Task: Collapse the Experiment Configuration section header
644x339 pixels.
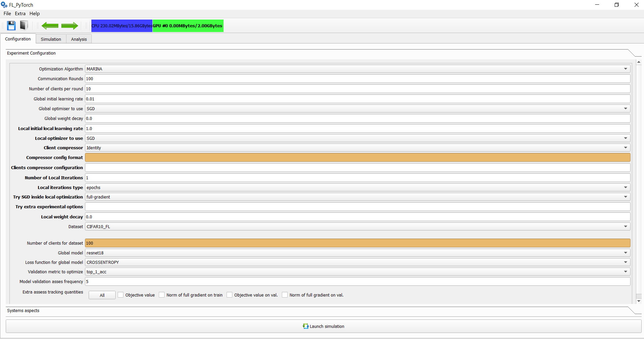Action: point(323,53)
